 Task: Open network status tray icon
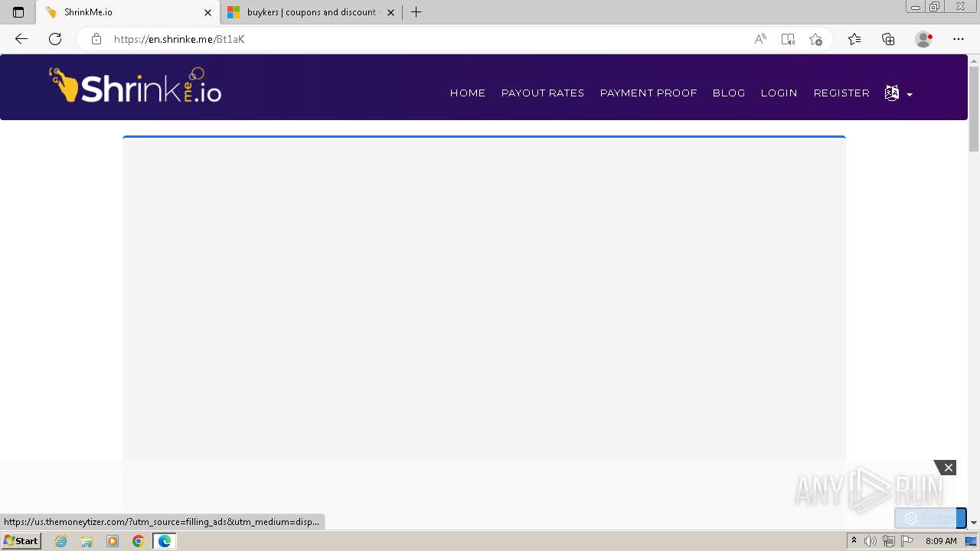click(x=889, y=541)
